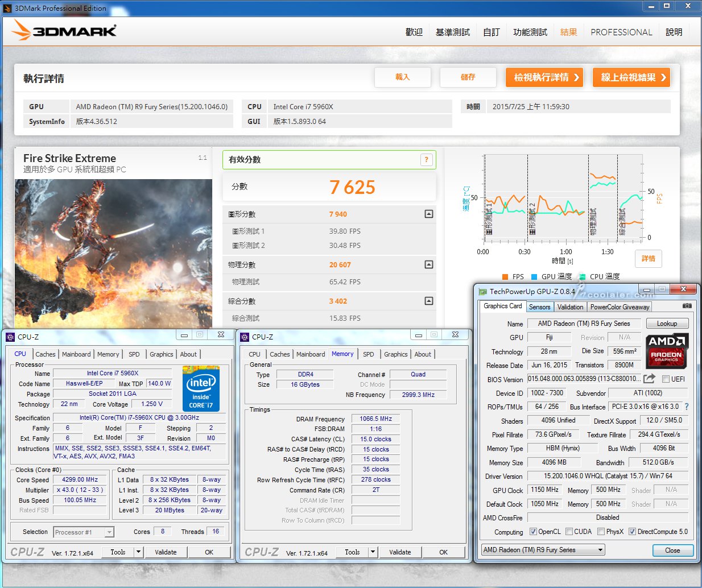702x588 pixels.
Task: Switch to Sensors tab in GPU-Z
Action: pyautogui.click(x=539, y=307)
